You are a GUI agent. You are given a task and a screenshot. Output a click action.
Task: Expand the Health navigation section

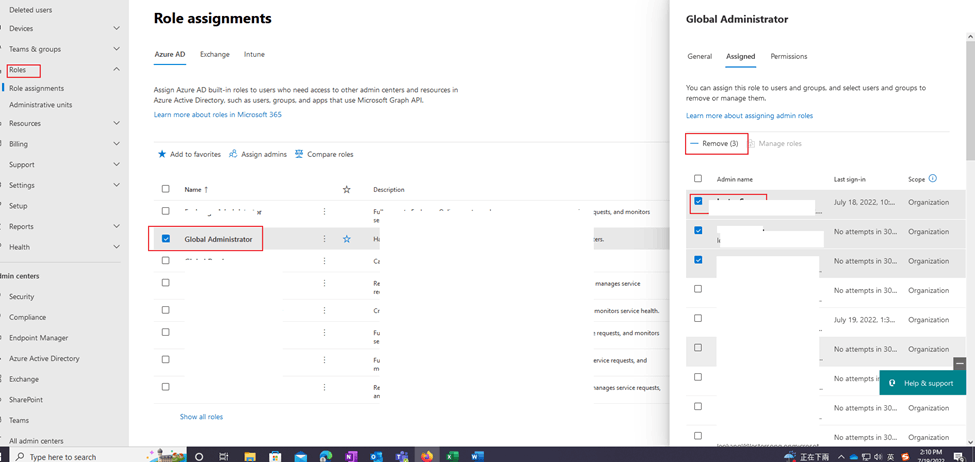117,247
